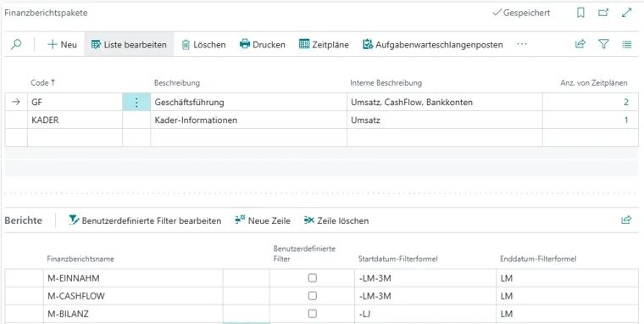The height and width of the screenshot is (324, 644).
Task: Toggle custom filter checkbox for M-CASHFLOW
Action: coord(313,296)
